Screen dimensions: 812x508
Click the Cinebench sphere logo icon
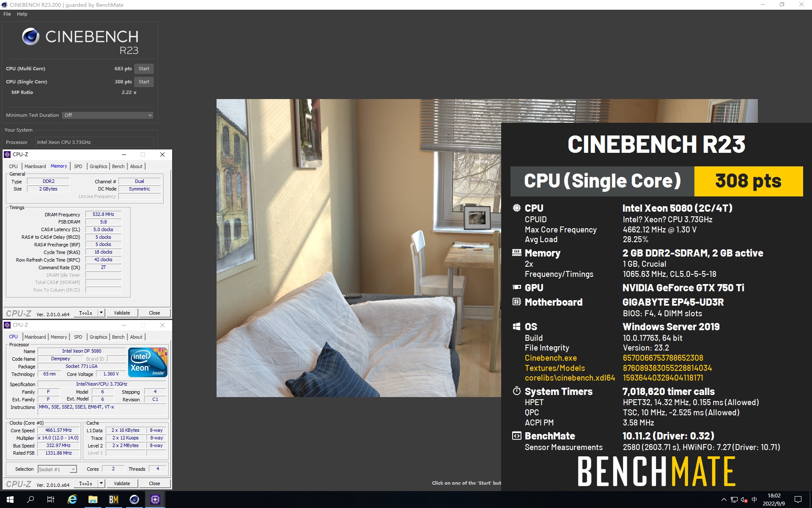point(30,37)
